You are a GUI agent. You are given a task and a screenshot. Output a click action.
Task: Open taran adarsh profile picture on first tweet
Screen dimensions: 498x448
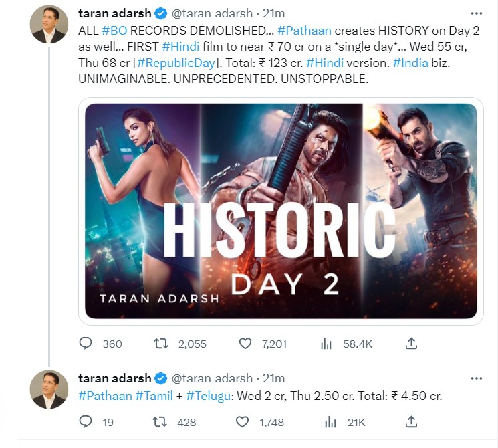pyautogui.click(x=49, y=25)
